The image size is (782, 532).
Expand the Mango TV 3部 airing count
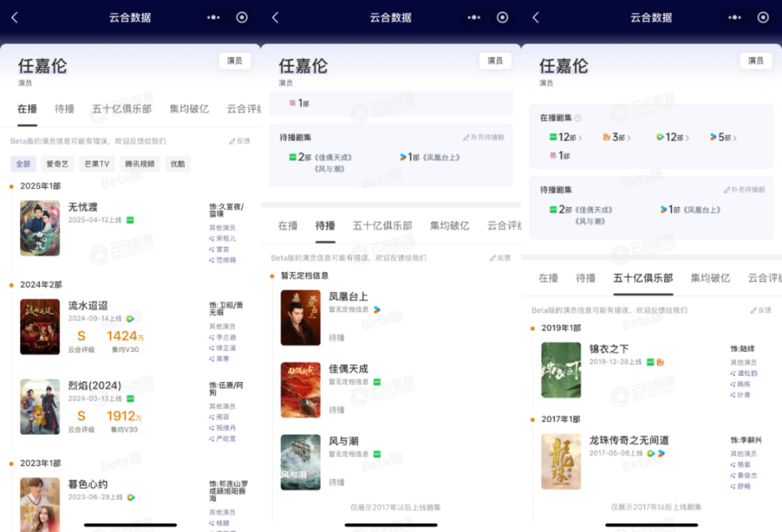[x=617, y=137]
